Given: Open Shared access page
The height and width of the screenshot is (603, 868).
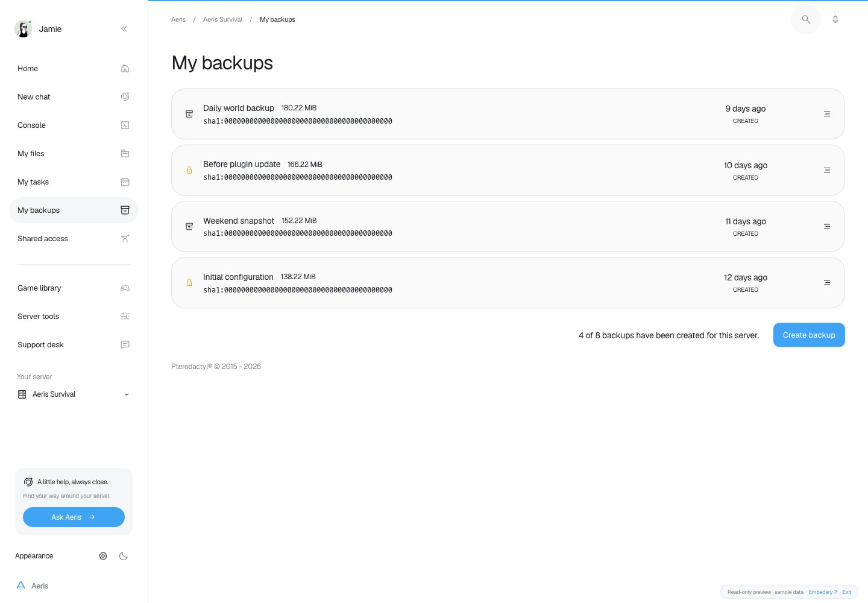Looking at the screenshot, I should [x=74, y=239].
